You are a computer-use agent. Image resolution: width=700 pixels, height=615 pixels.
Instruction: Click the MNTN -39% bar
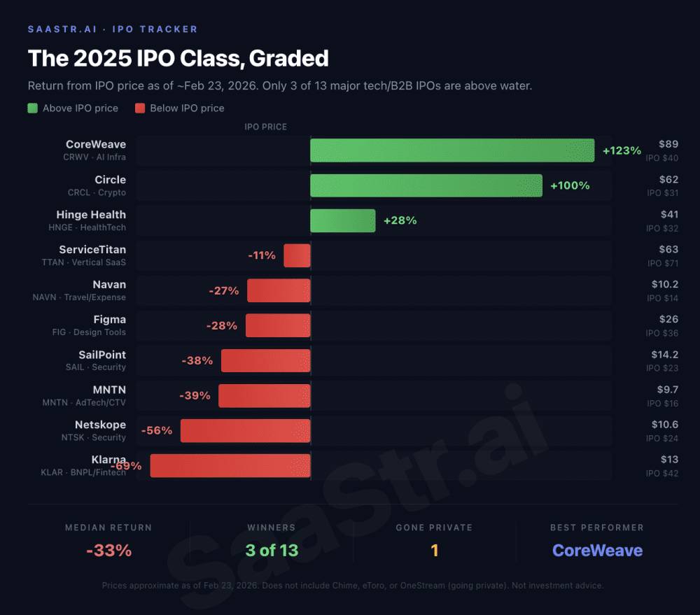(x=265, y=395)
